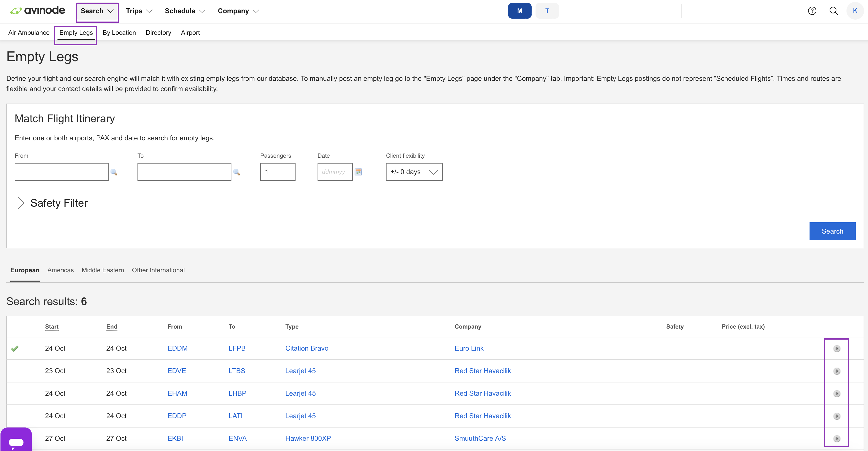Click the To airport lookup magnifier icon

pos(237,172)
